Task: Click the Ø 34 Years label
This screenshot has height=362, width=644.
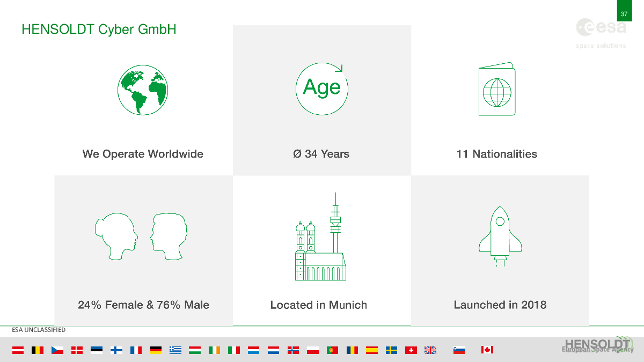Action: pyautogui.click(x=321, y=154)
